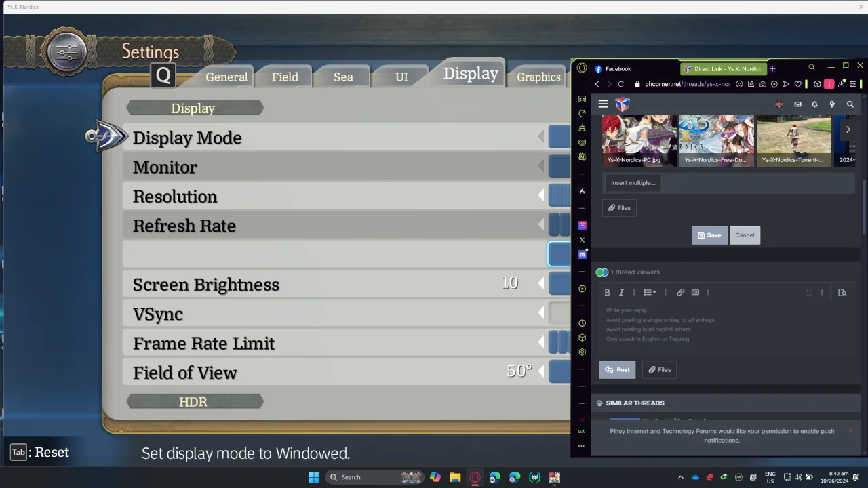Open File Explorer from the taskbar
The width and height of the screenshot is (868, 488).
click(455, 477)
